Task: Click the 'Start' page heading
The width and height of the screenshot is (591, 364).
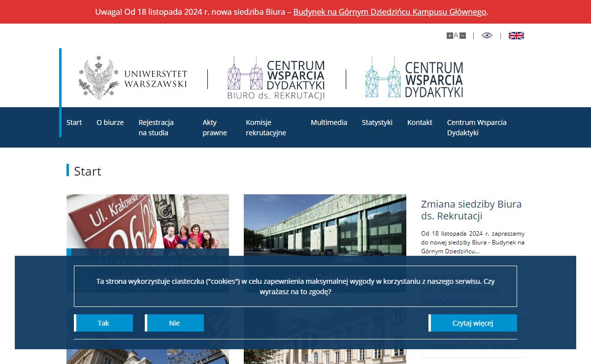Action: 88,171
